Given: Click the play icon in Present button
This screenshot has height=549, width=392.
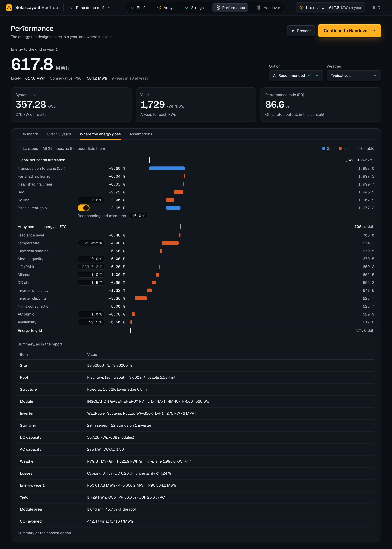Looking at the screenshot, I should [293, 31].
